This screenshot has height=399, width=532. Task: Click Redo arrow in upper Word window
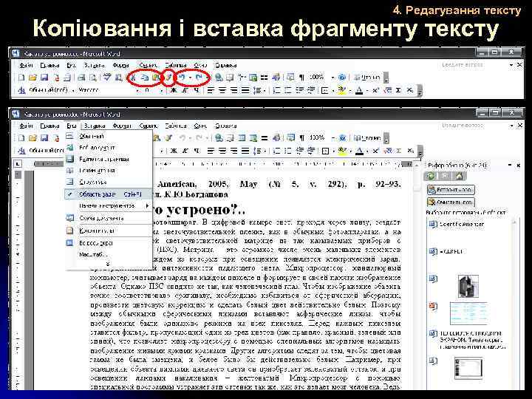click(199, 78)
